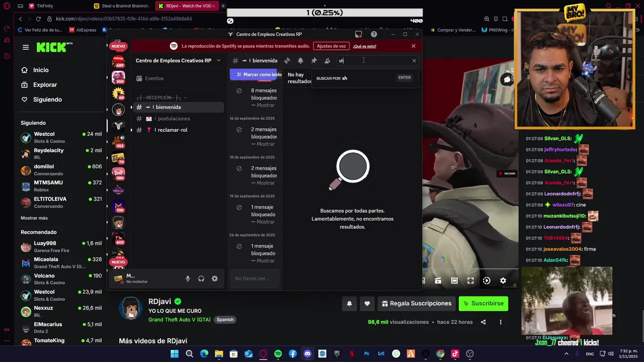The width and height of the screenshot is (644, 362).
Task: Open new browser tab with plus
Action: pyautogui.click(x=223, y=6)
